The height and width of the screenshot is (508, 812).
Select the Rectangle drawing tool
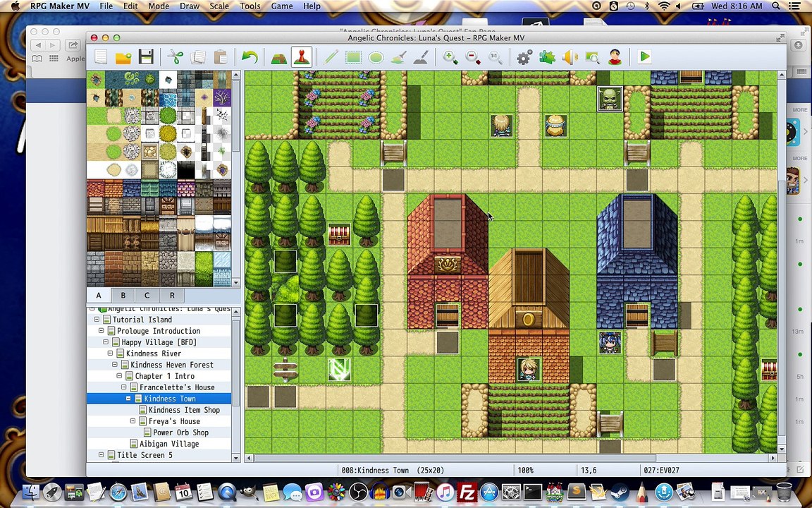[x=353, y=56]
